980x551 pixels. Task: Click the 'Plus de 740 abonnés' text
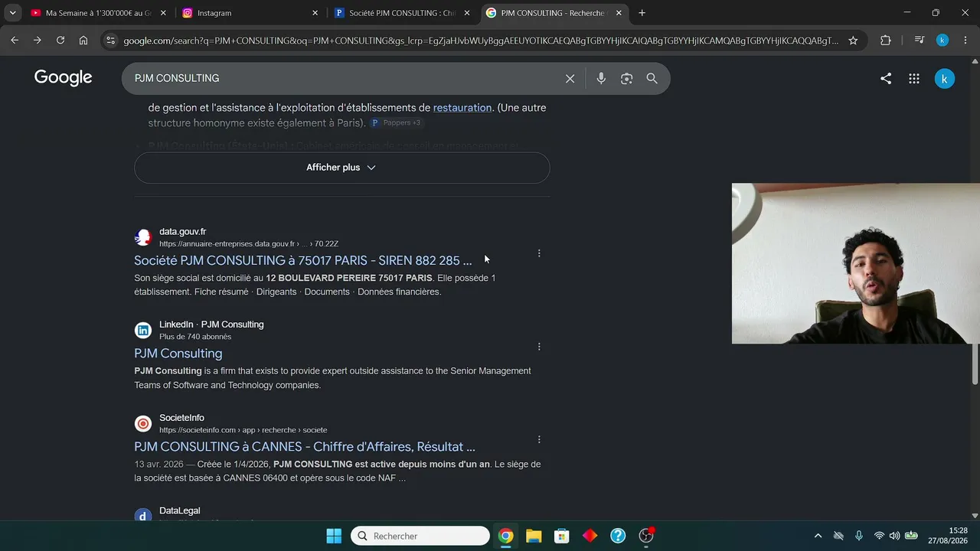195,337
